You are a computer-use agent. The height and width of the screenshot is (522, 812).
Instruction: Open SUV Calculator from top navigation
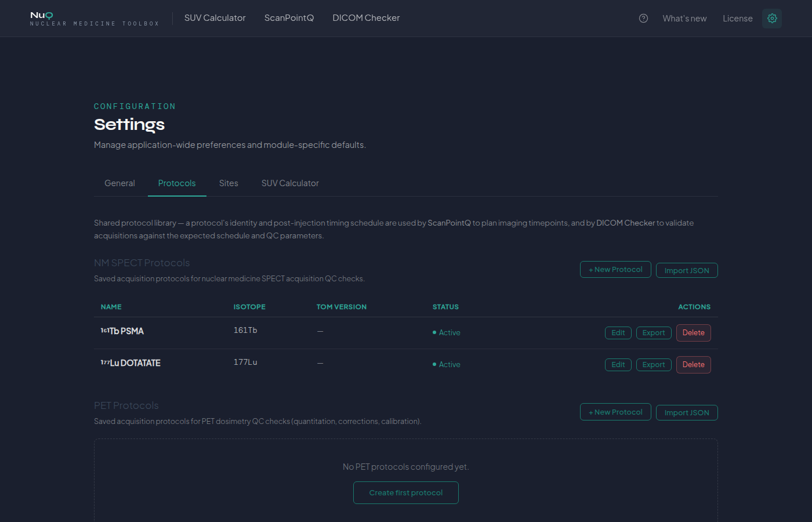tap(215, 18)
